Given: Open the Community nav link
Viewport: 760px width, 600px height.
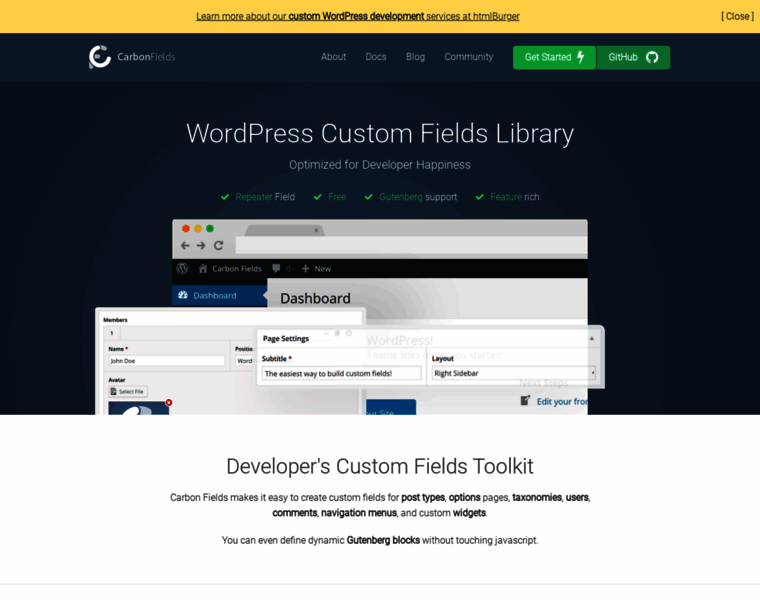Looking at the screenshot, I should 468,57.
